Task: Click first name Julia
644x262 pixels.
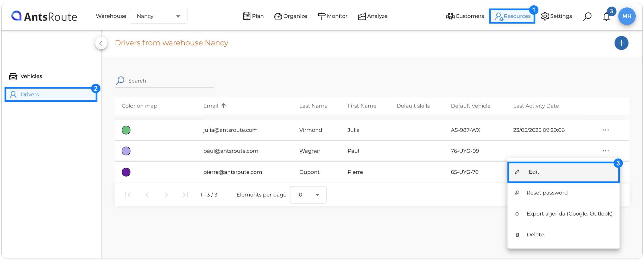Action: (353, 130)
